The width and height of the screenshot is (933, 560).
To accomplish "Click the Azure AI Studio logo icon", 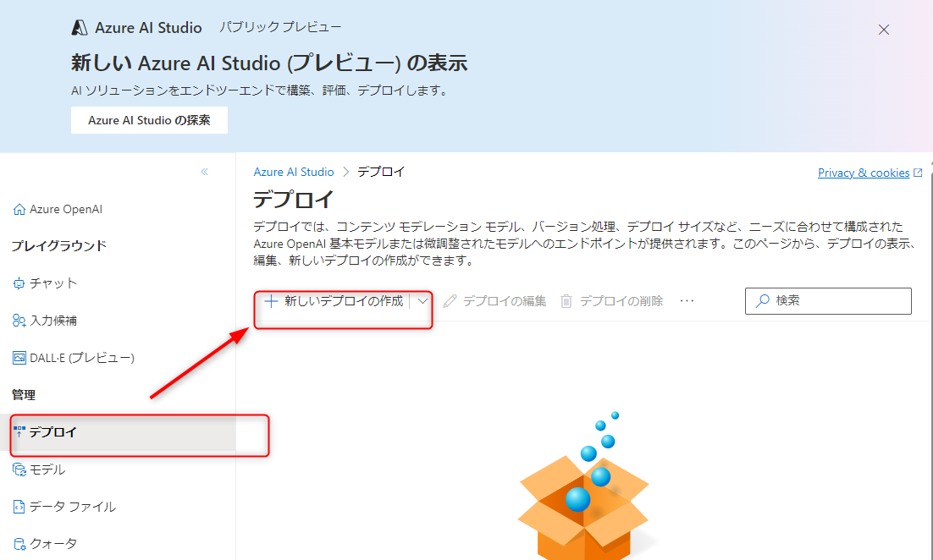I will coord(79,27).
